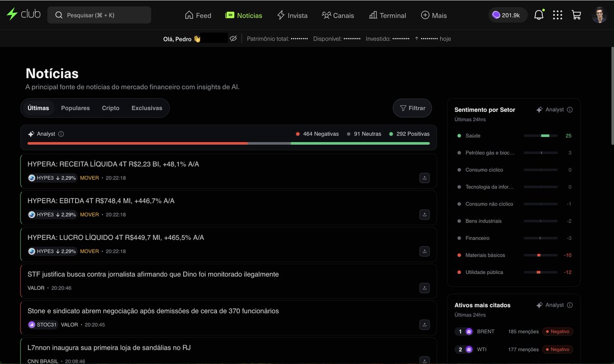
Task: Switch to the Exclusivas tab
Action: click(147, 108)
